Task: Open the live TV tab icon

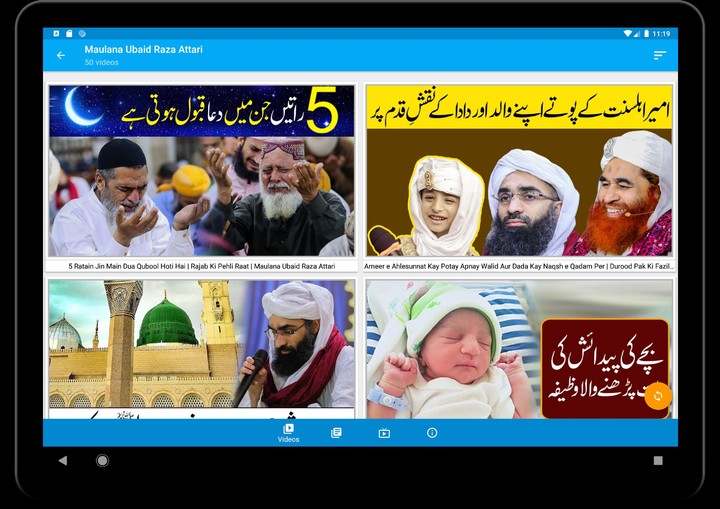Action: click(384, 433)
